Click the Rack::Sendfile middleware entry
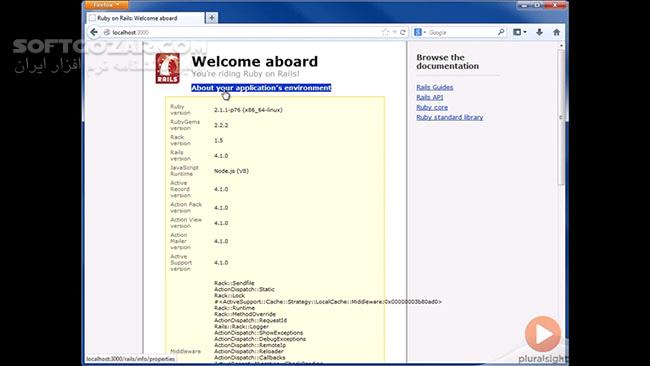The height and width of the screenshot is (366, 650). coord(234,283)
